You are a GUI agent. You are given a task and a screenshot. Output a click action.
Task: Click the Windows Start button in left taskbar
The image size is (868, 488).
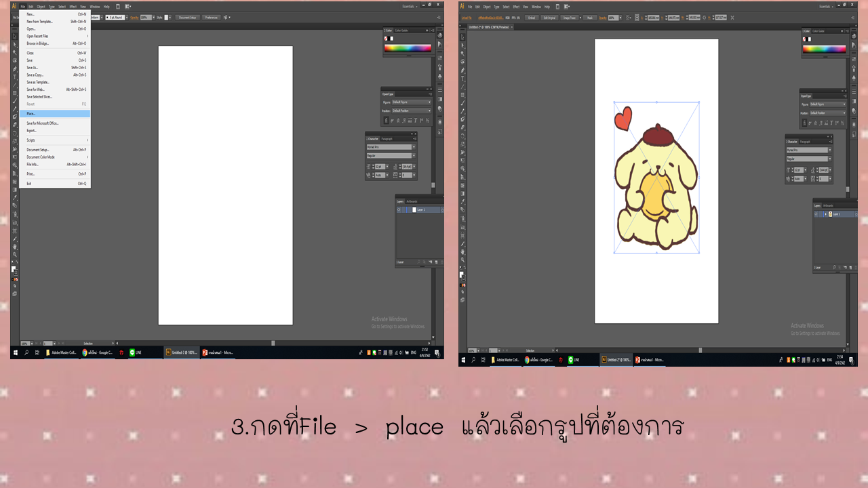(x=16, y=352)
